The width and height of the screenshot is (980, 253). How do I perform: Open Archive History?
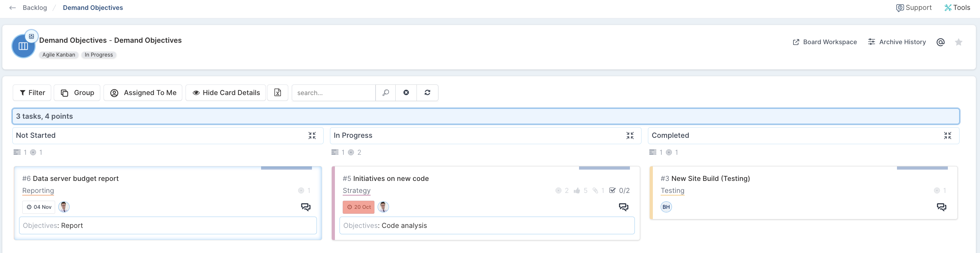tap(897, 42)
